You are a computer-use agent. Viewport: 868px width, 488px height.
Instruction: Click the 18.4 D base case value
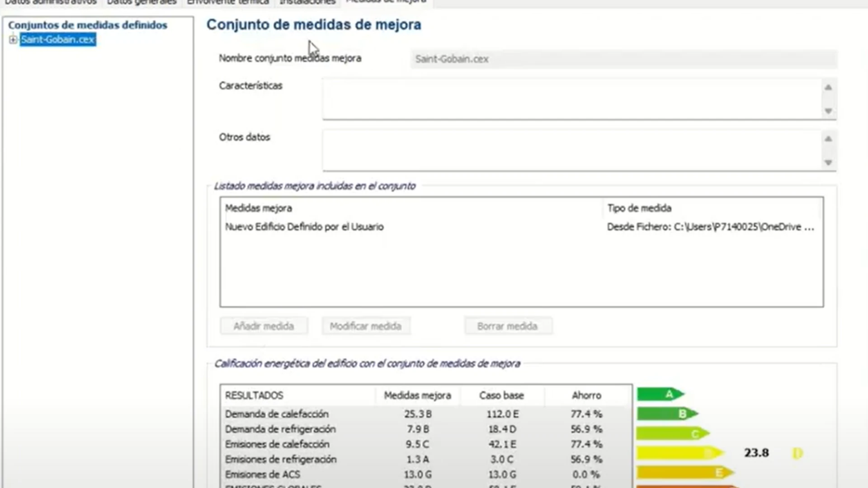tap(502, 429)
